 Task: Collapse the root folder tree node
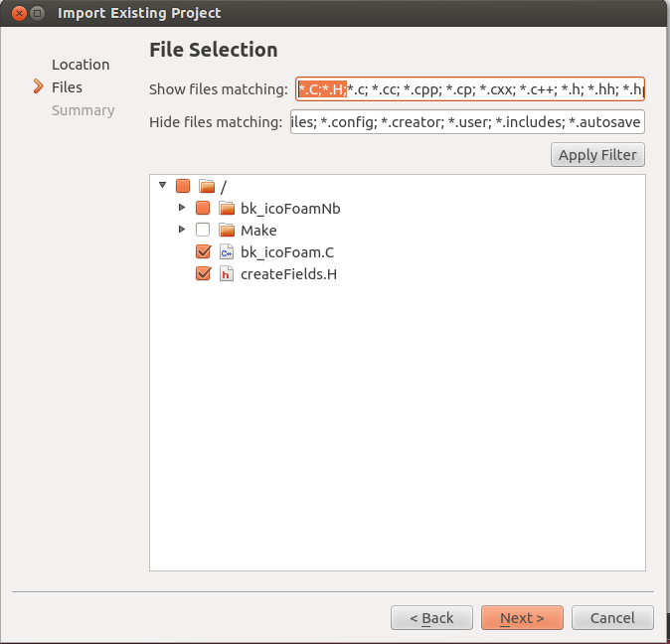click(162, 185)
